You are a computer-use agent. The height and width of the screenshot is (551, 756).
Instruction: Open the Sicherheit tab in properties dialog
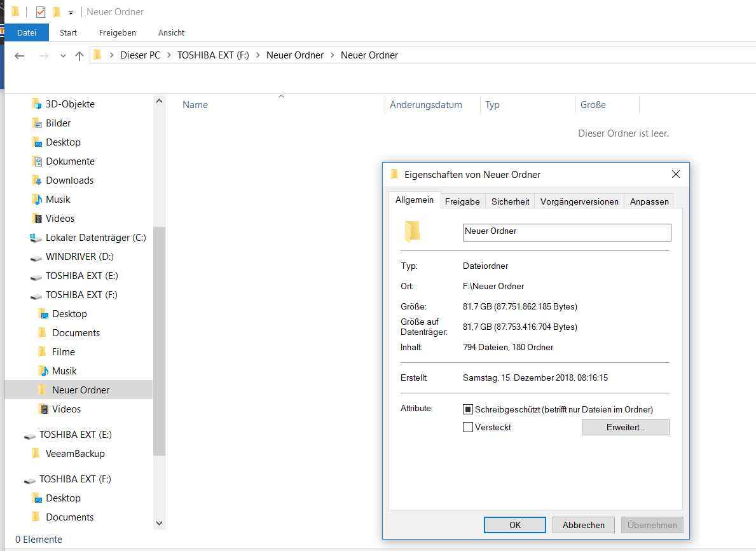tap(510, 201)
